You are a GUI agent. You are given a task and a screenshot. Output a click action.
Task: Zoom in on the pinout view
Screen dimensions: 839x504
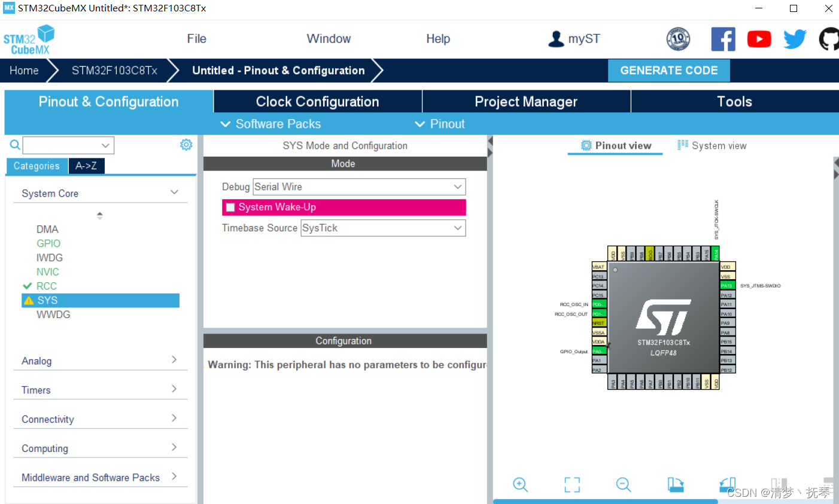tap(521, 484)
